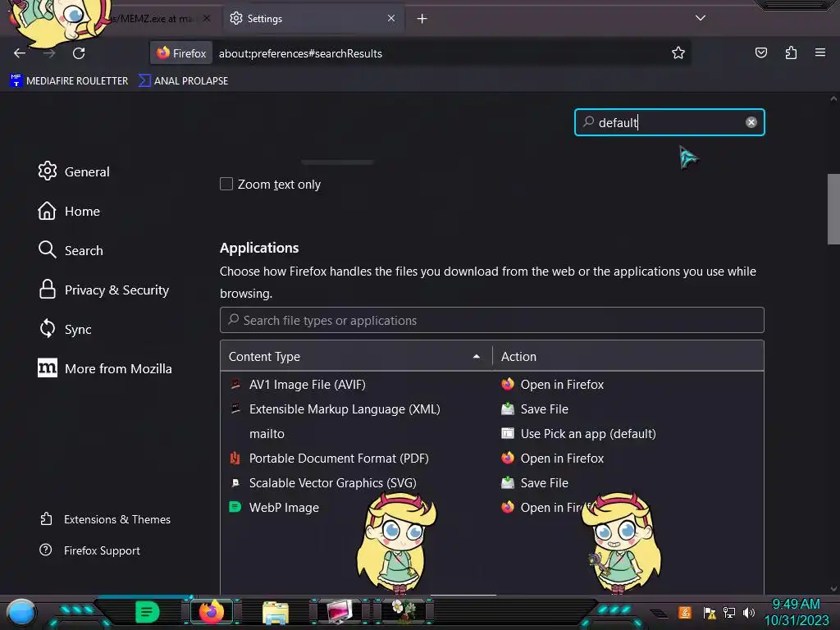Open Firefox Support link
840x630 pixels.
tap(90, 550)
